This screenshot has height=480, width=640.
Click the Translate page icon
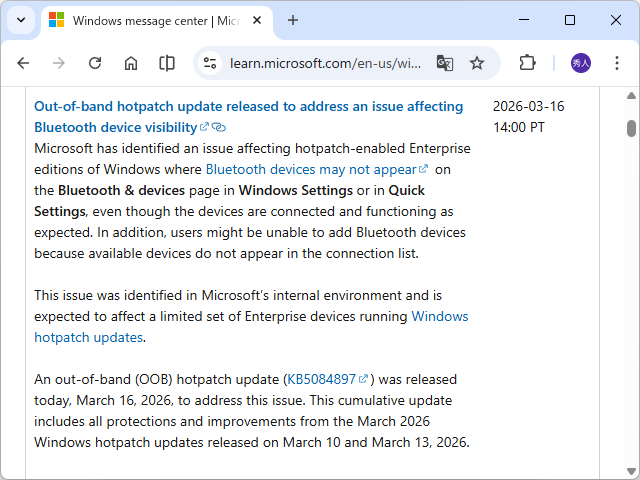[445, 63]
